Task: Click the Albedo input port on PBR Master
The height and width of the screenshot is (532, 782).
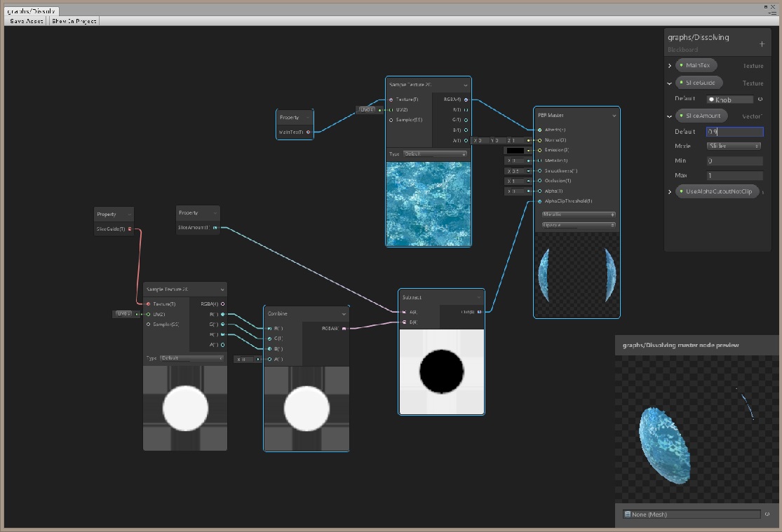Action: click(539, 130)
